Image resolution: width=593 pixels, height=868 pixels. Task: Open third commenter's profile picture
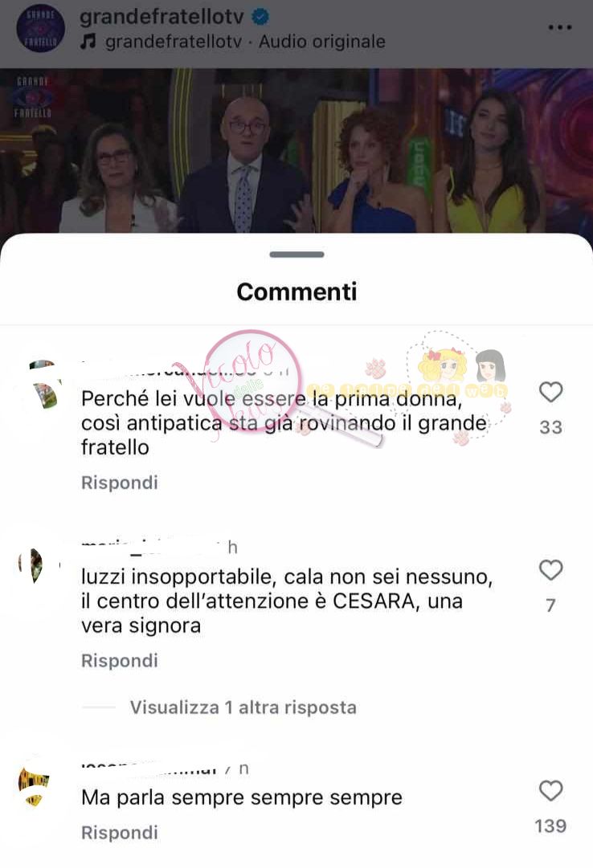35,786
